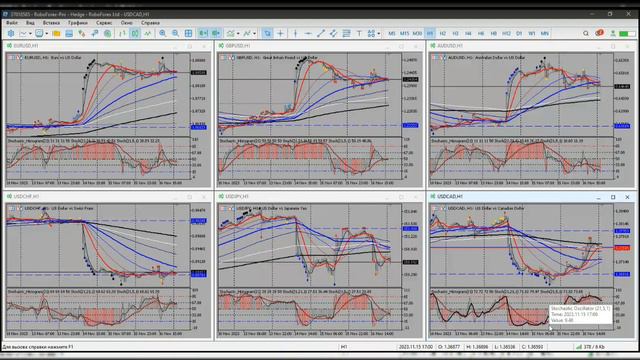Click the green connection status bar icon
640x360 pixels.
coord(627,33)
